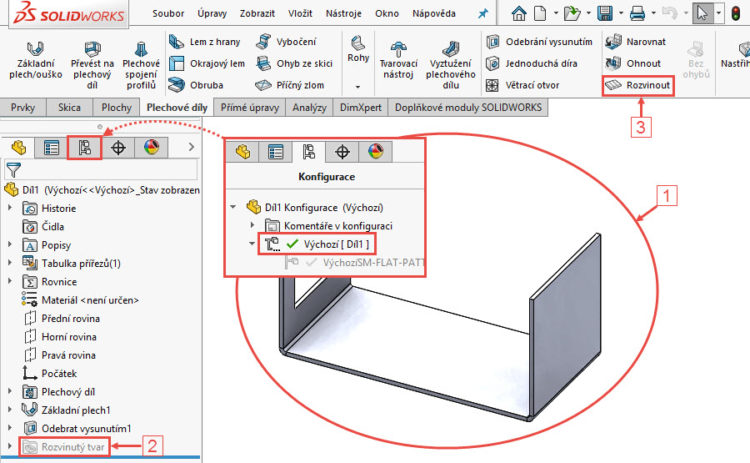Switch to FeatureManager design tree icon

19,148
